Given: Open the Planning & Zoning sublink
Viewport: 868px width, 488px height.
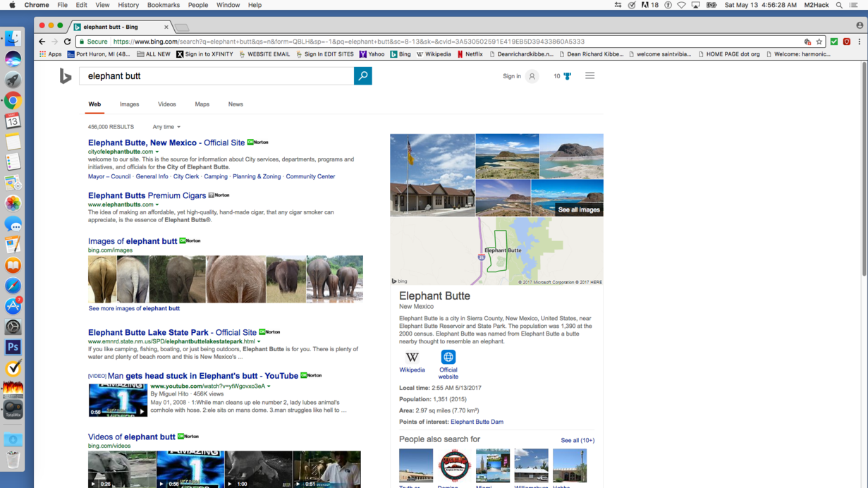Looking at the screenshot, I should tap(257, 176).
